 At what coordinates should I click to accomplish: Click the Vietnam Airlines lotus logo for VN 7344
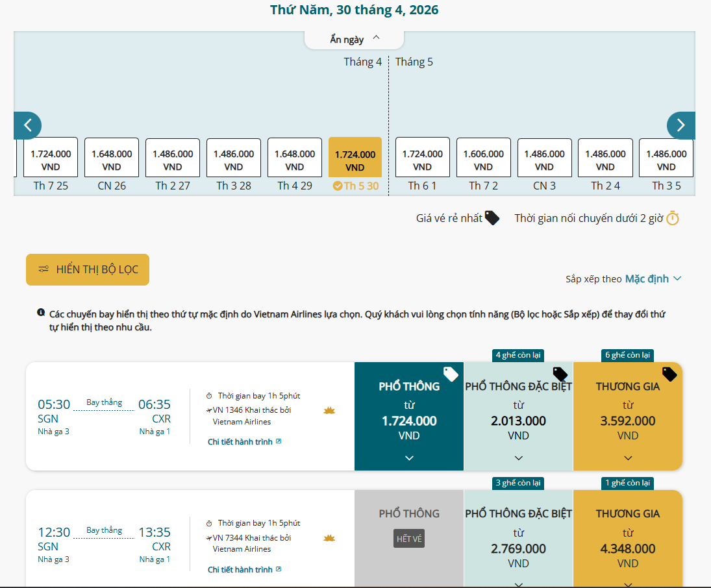click(329, 538)
